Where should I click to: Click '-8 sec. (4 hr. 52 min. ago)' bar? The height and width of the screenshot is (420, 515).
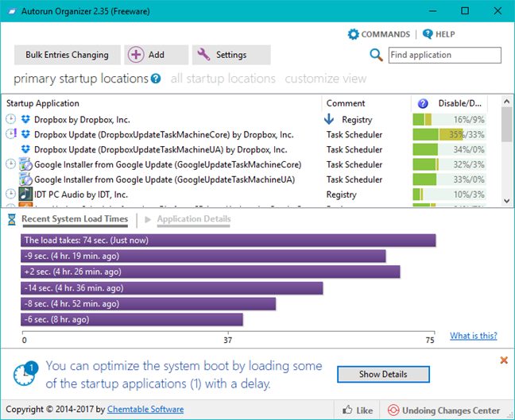tap(148, 304)
